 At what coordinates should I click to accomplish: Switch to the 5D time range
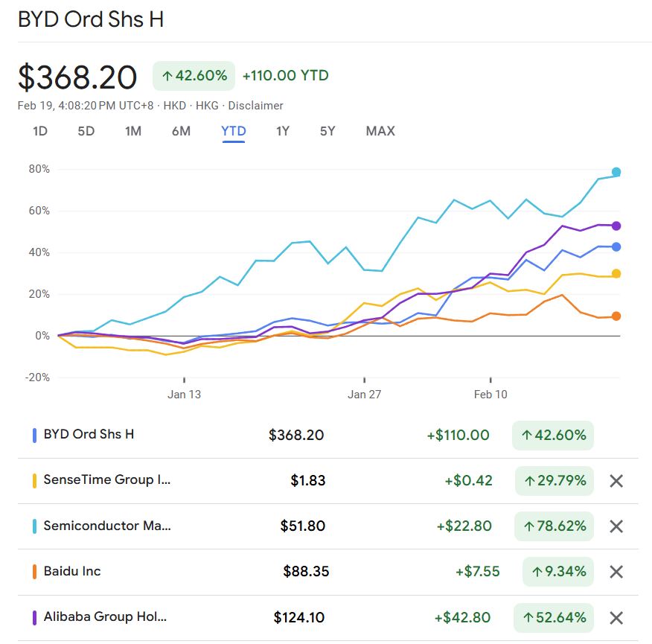point(86,132)
